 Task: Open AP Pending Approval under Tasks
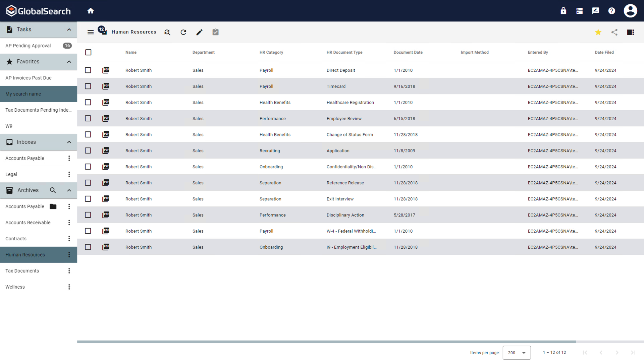(x=28, y=45)
